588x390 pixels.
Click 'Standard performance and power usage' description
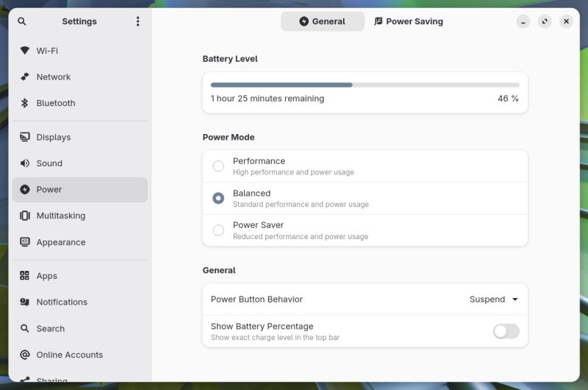[x=301, y=204]
